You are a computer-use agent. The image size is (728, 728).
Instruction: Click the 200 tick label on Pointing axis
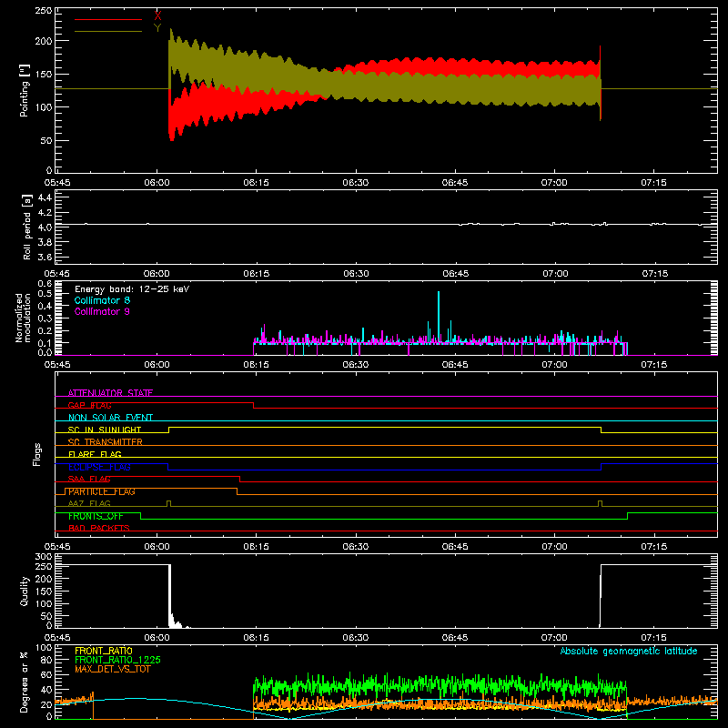click(x=44, y=41)
